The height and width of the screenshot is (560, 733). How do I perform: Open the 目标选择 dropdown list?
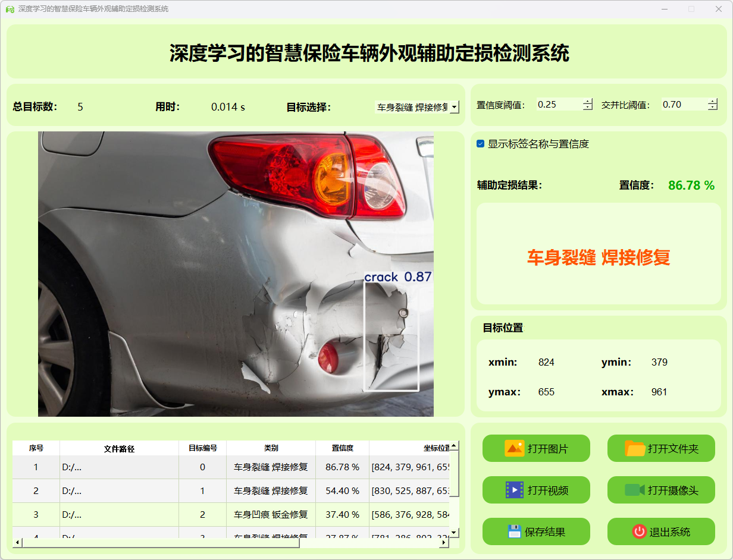(x=455, y=107)
